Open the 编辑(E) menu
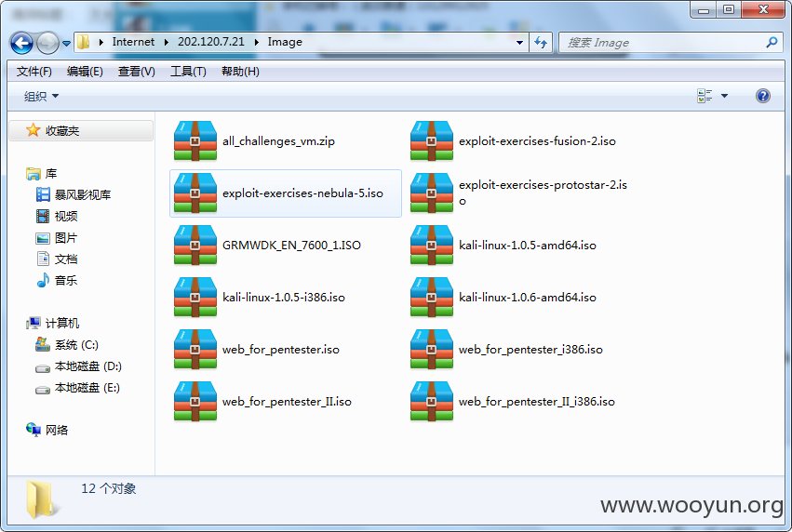The height and width of the screenshot is (532, 792). tap(85, 72)
